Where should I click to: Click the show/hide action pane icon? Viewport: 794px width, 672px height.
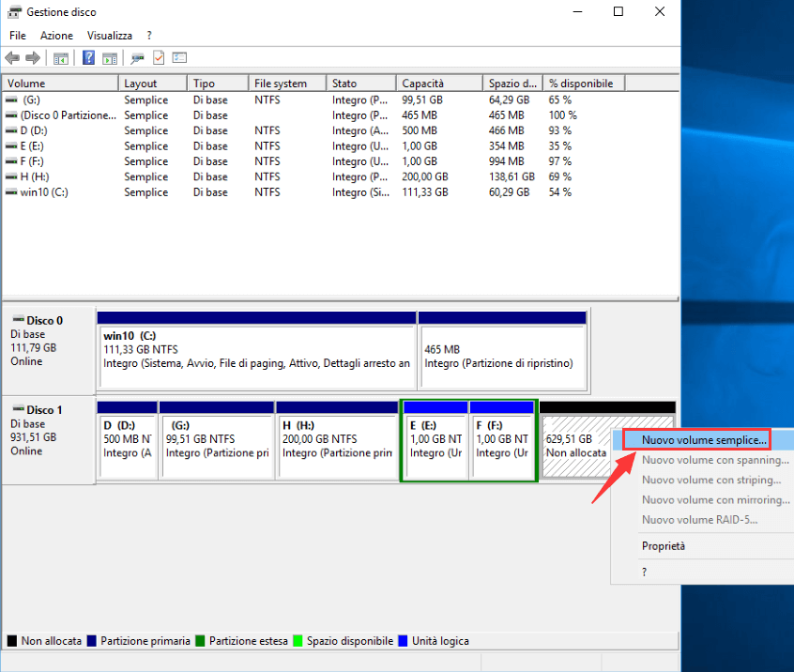point(110,58)
